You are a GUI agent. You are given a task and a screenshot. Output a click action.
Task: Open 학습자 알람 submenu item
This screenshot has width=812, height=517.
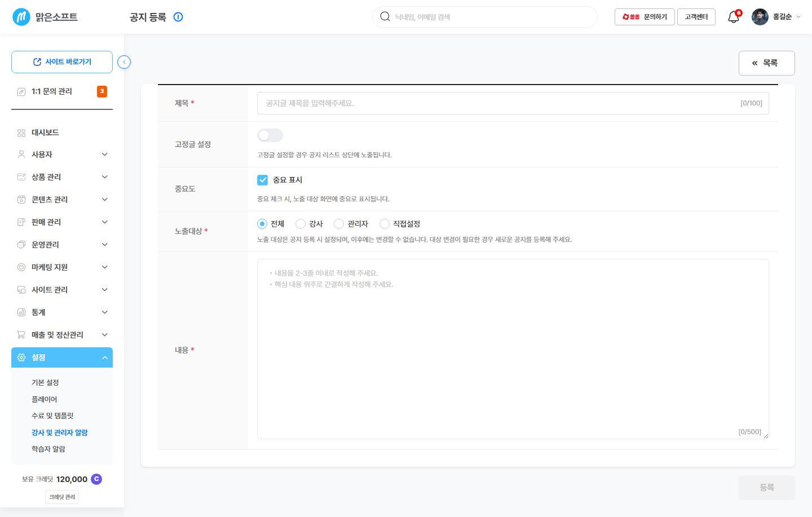coord(48,449)
